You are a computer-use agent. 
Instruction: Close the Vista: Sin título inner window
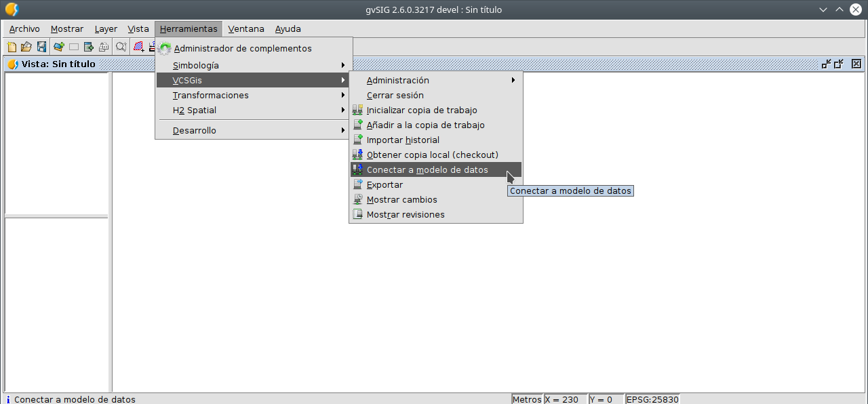(x=856, y=64)
